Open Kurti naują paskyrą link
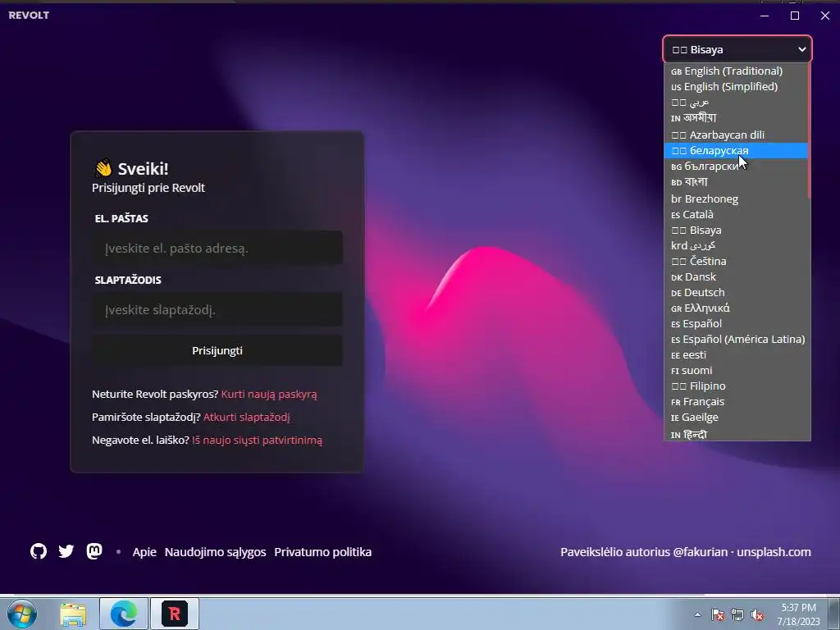 [x=269, y=395]
